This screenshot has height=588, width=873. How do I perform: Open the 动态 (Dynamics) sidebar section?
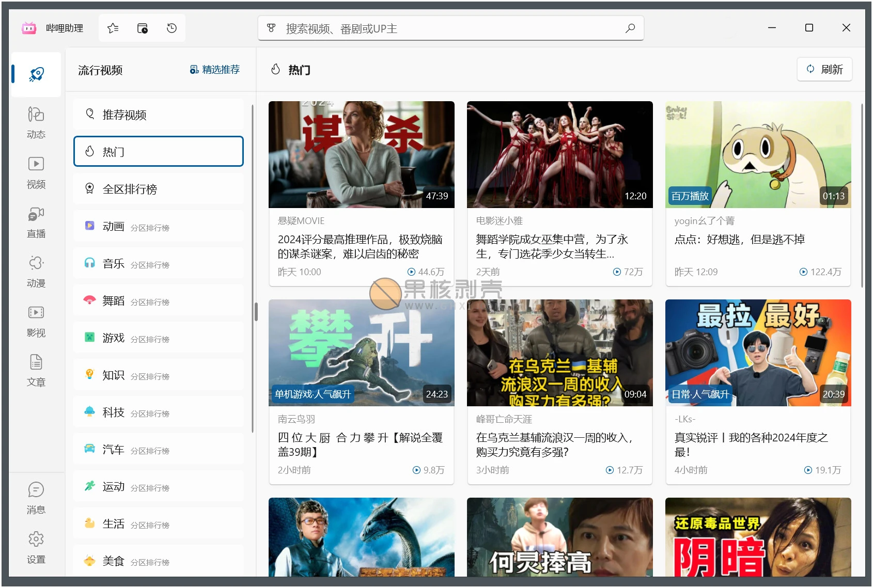click(36, 121)
